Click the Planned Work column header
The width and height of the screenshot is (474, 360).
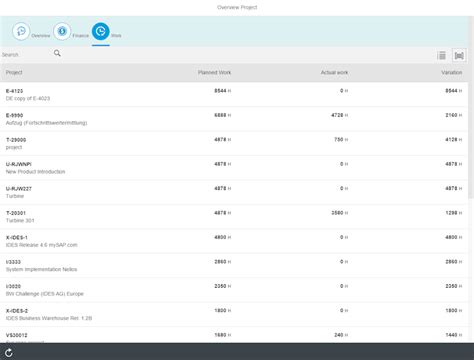(214, 72)
